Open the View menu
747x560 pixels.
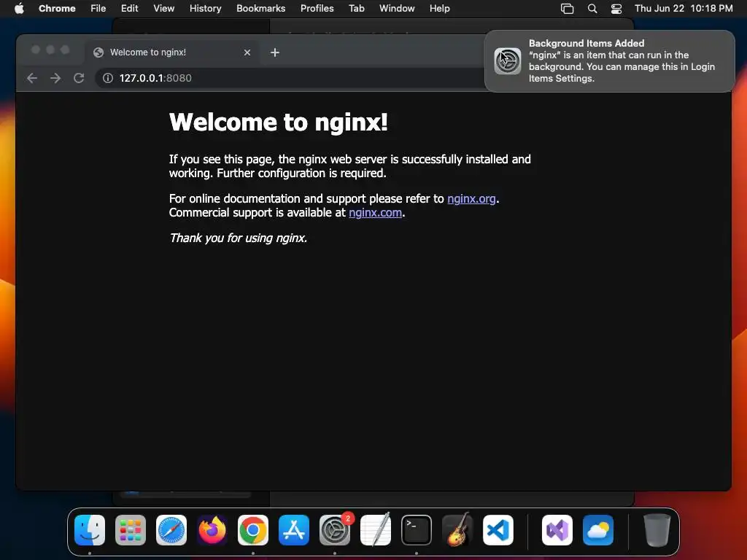(164, 9)
